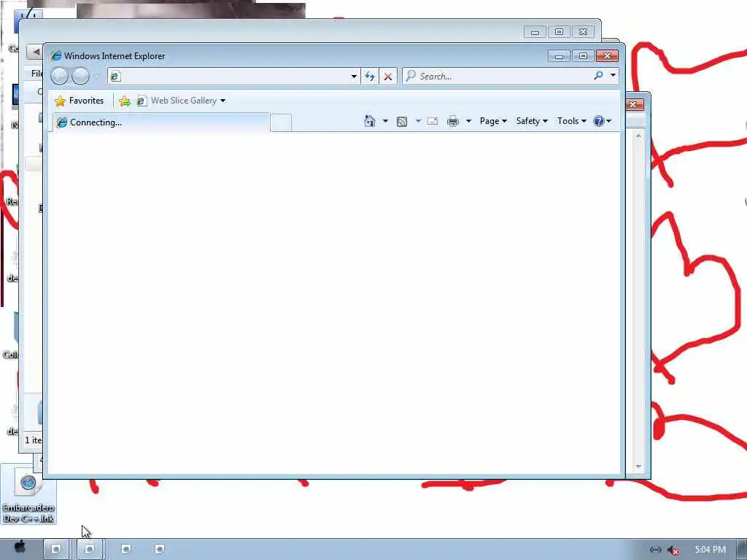Select the Connecting... tab

pos(161,122)
